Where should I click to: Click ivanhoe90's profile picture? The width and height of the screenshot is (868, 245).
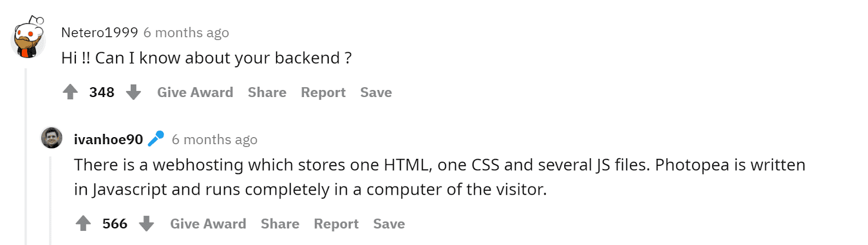[x=52, y=138]
